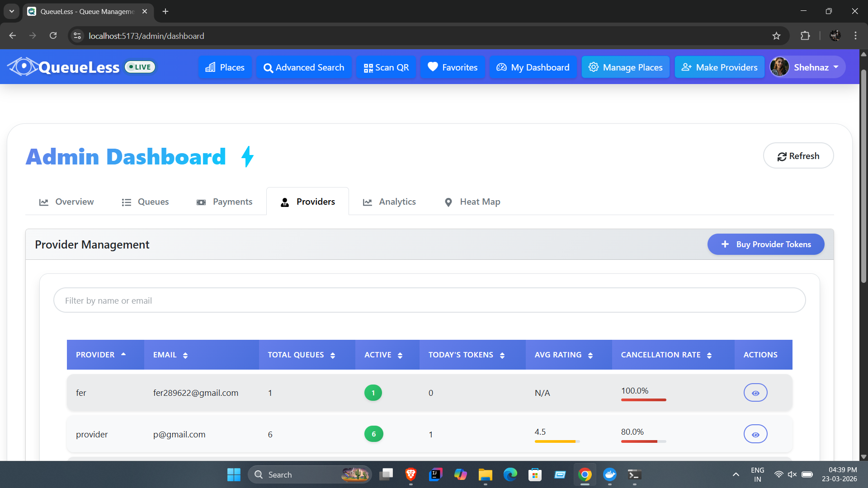Open Favorites with the heart icon
868x488 pixels.
tap(453, 67)
